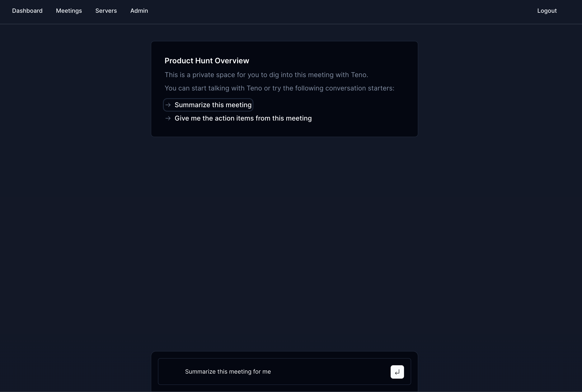Navigate to the Admin page
The height and width of the screenshot is (392, 582).
[x=139, y=11]
